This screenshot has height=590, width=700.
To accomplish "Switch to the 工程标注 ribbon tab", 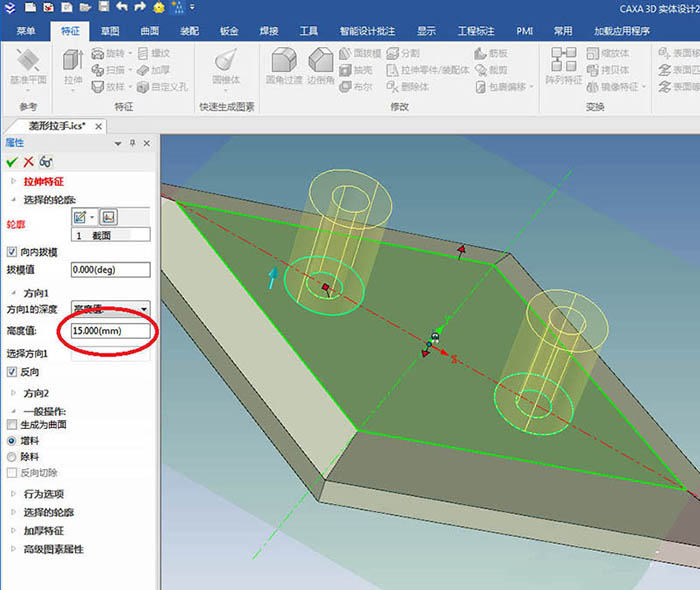I will [476, 31].
